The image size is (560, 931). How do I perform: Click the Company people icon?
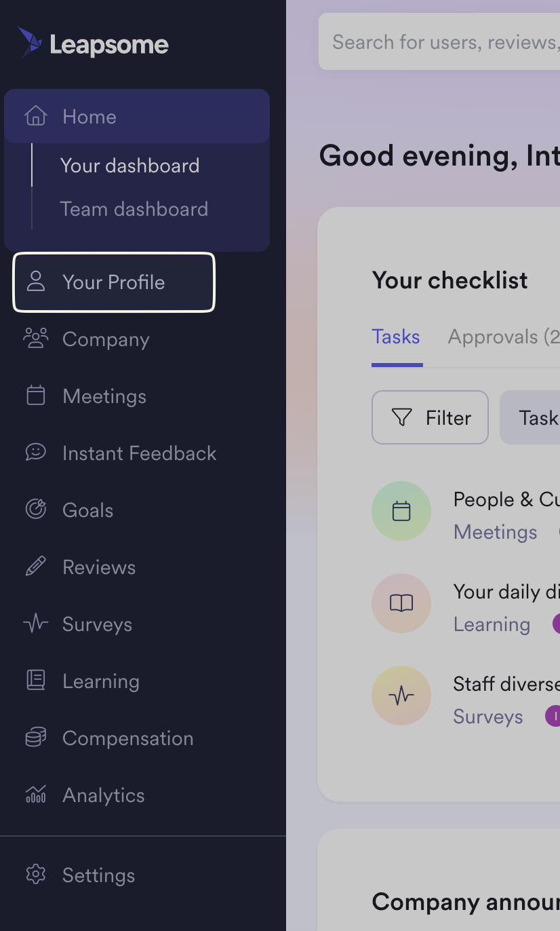[35, 339]
